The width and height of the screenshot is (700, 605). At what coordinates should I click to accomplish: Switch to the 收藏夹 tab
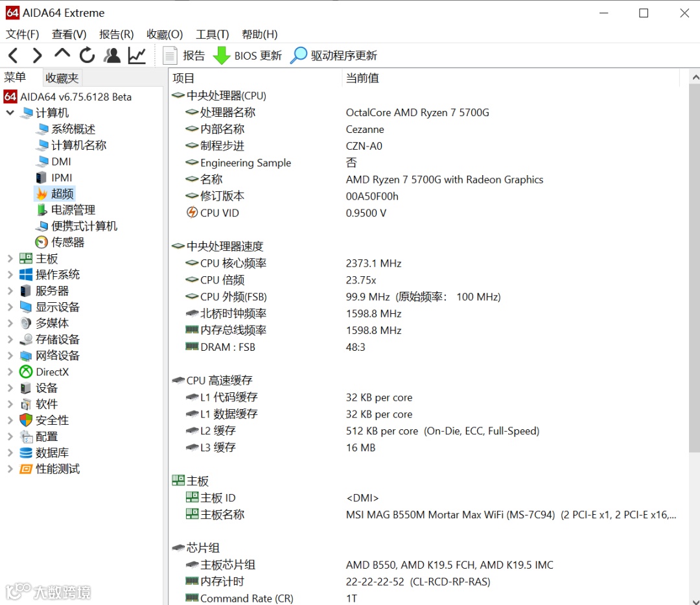(62, 78)
